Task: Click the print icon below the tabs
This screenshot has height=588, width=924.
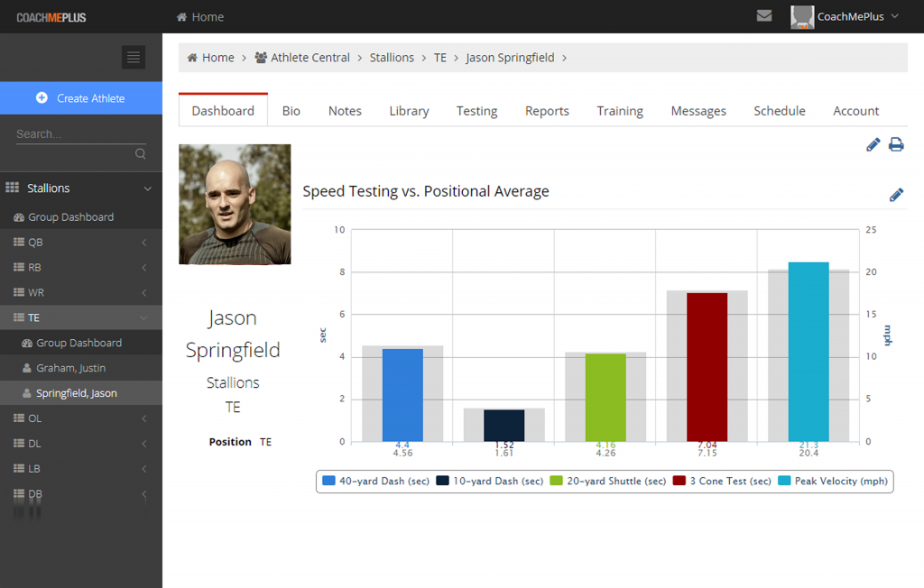Action: [896, 144]
